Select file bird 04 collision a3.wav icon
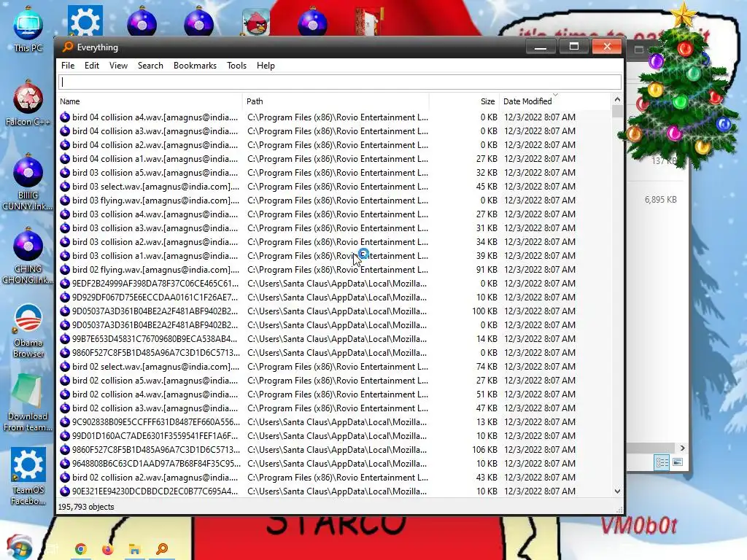The height and width of the screenshot is (560, 747). (65, 131)
